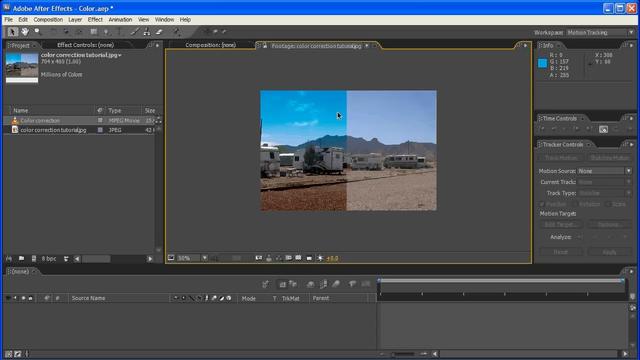Open the Effect menu
Screen dimensions: 640x360
pyautogui.click(x=95, y=20)
